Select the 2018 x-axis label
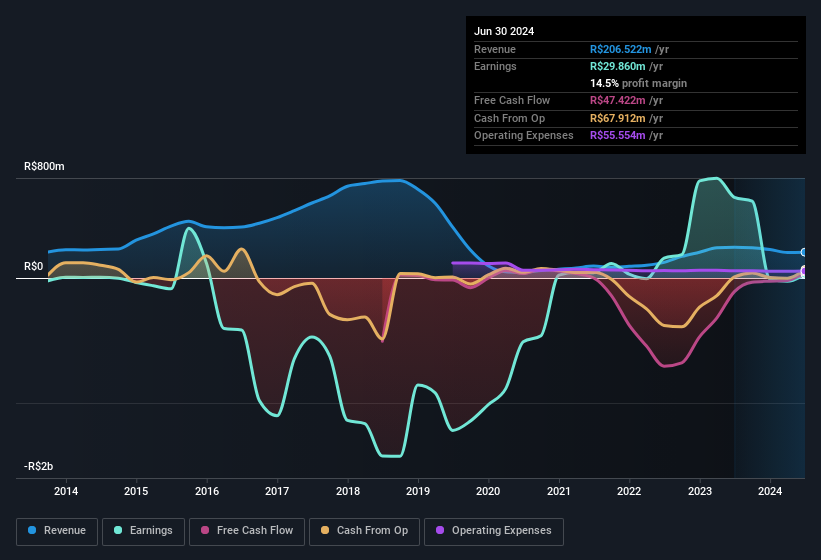Viewport: 821px width, 560px height. [348, 491]
